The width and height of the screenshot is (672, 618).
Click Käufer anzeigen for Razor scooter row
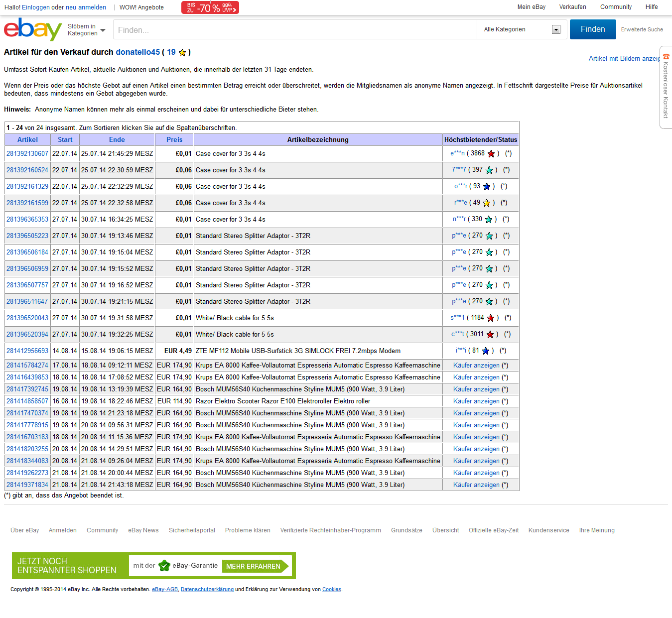(476, 401)
